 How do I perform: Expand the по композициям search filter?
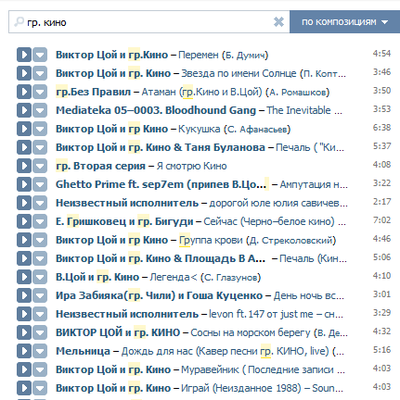345,22
